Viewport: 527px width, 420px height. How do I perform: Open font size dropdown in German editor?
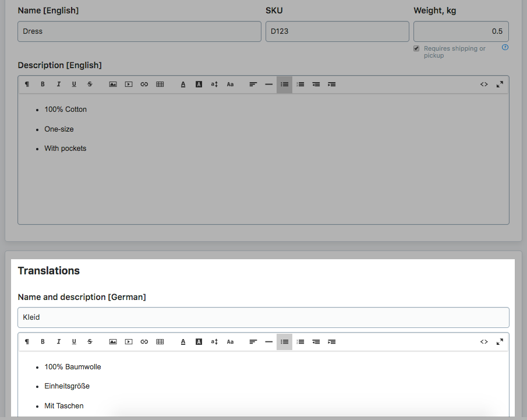[214, 342]
